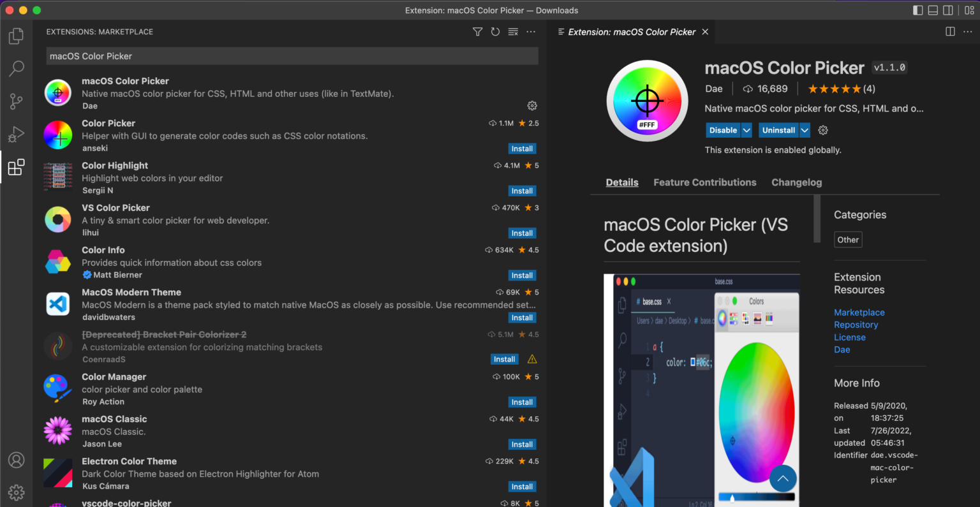Click the Manage gear beside the Uninstall button
The height and width of the screenshot is (507, 980).
click(x=823, y=129)
